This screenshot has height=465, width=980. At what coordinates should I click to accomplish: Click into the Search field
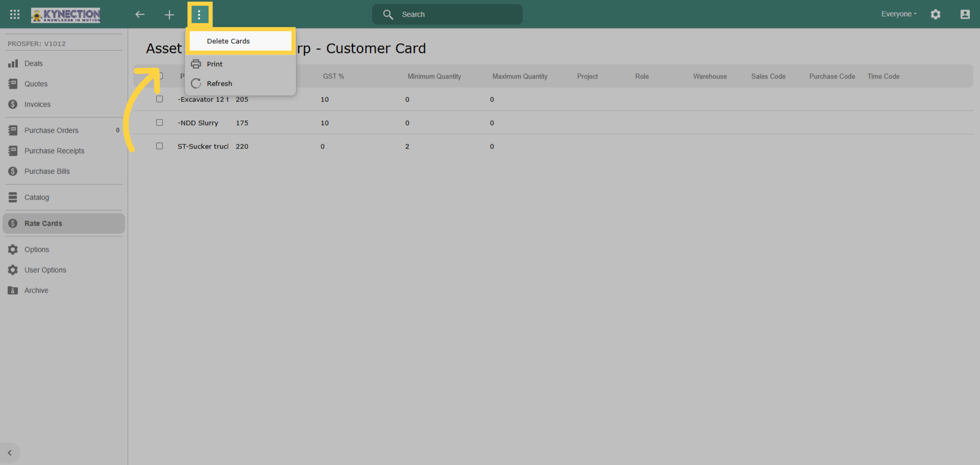coord(447,14)
